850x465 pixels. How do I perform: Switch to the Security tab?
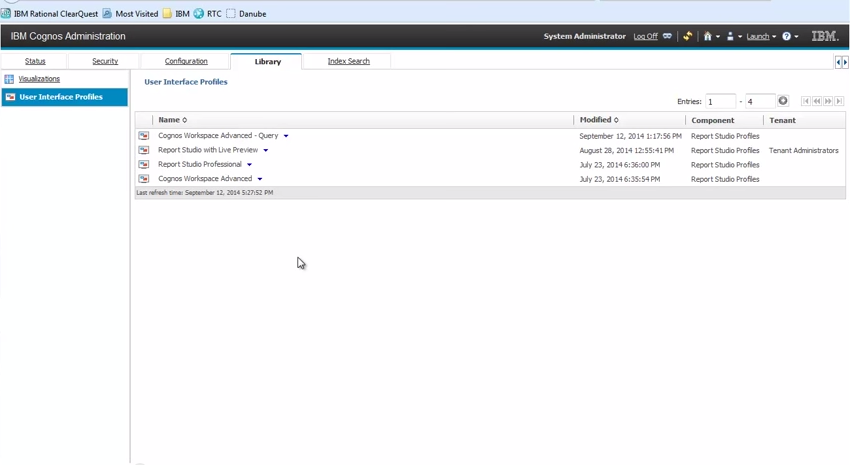click(x=105, y=61)
